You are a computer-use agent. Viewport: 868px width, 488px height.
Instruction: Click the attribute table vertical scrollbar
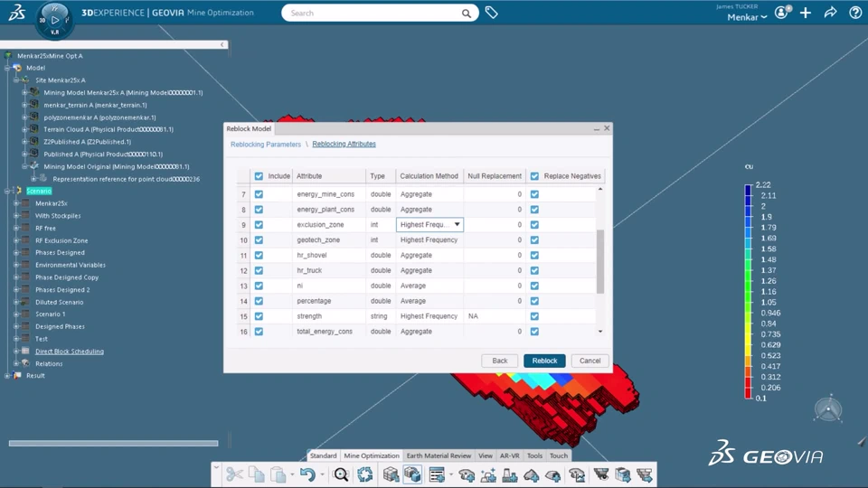[x=600, y=262]
